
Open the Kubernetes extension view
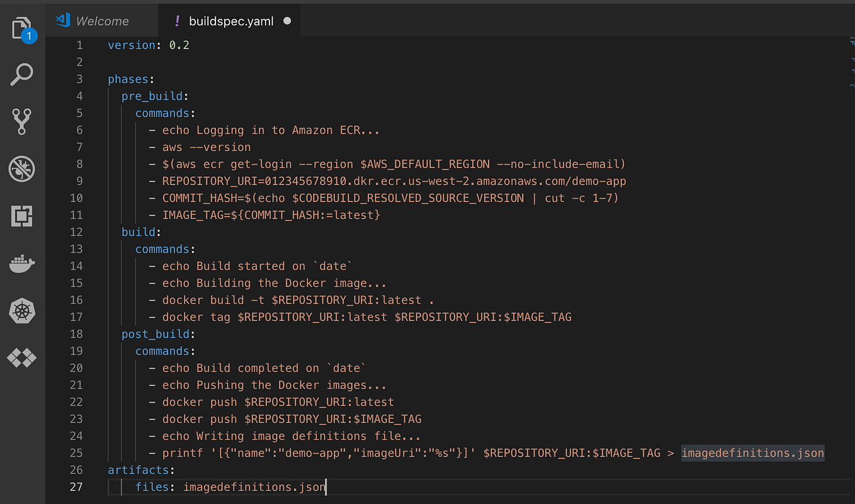22,311
